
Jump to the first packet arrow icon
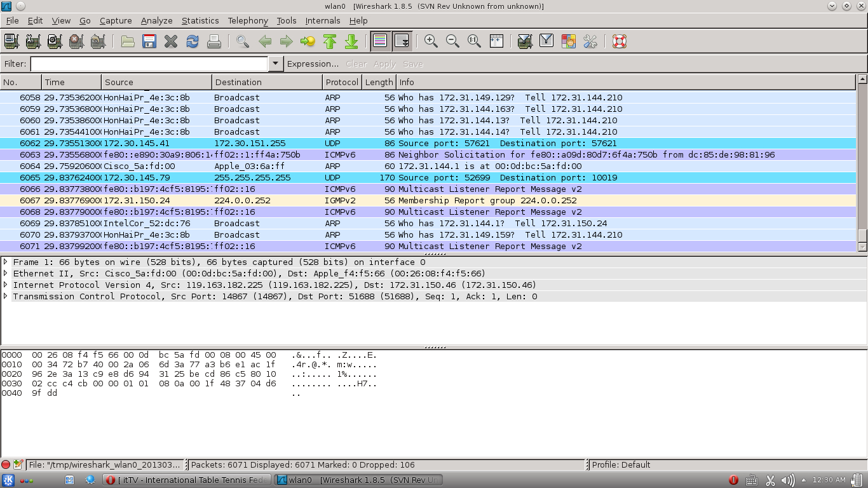coord(330,41)
